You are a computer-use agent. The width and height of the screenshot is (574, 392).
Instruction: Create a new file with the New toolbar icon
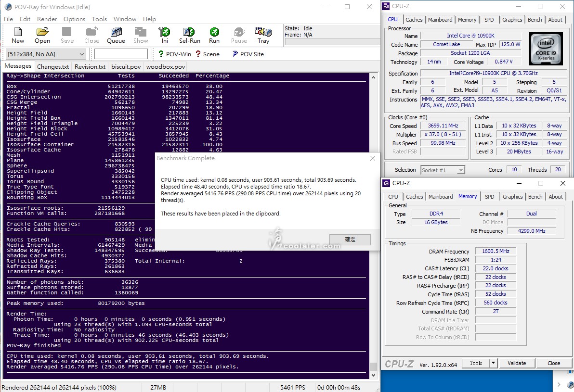pyautogui.click(x=17, y=36)
